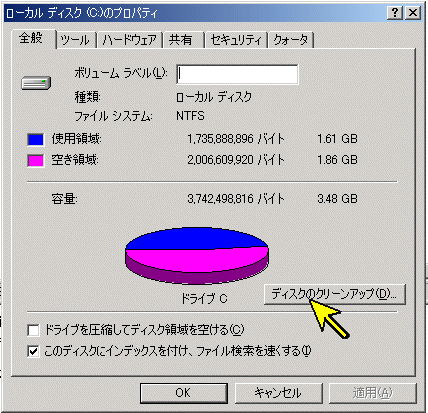Image resolution: width=428 pixels, height=413 pixels.
Task: Switch to the ツール tab
Action: (76, 40)
